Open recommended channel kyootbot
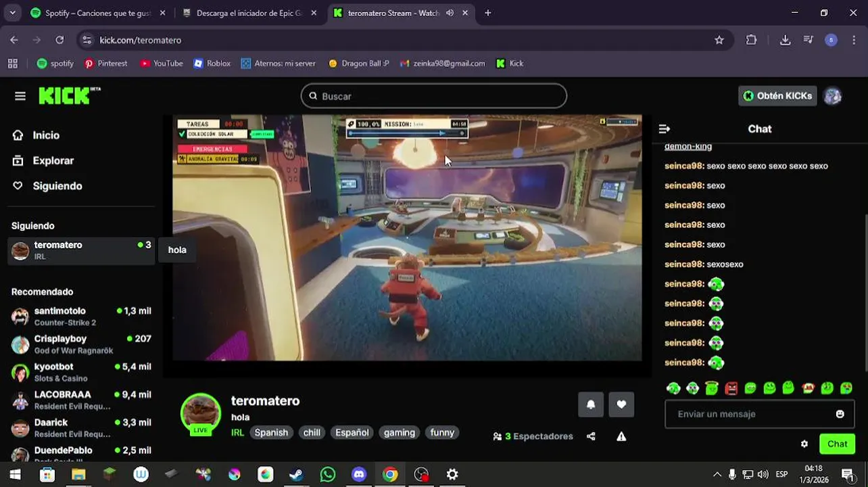 click(81, 372)
